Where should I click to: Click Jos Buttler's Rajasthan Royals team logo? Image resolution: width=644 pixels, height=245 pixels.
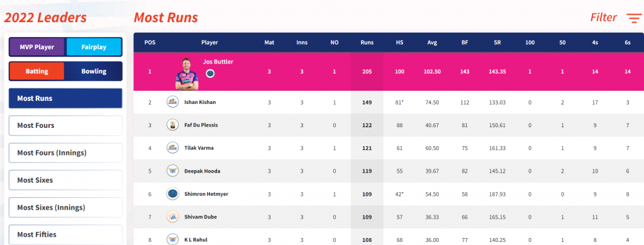[210, 74]
